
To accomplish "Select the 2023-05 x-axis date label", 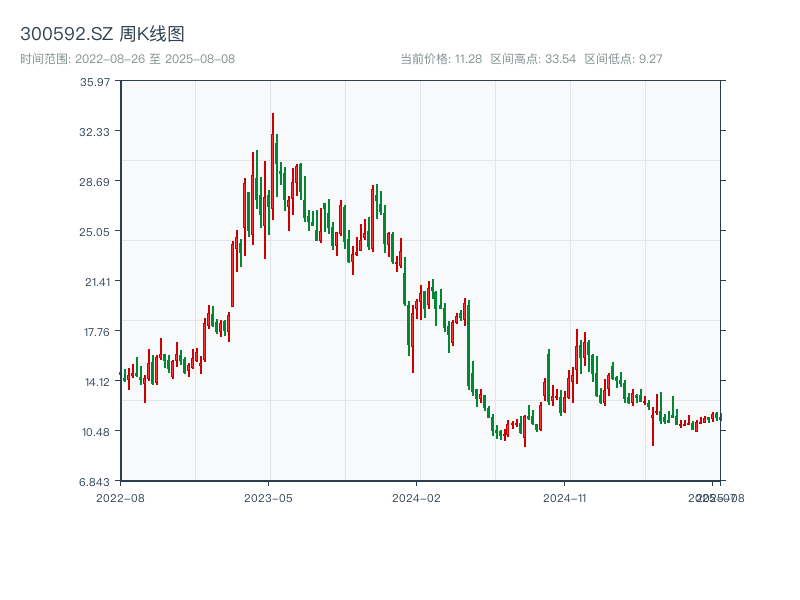I will (268, 497).
